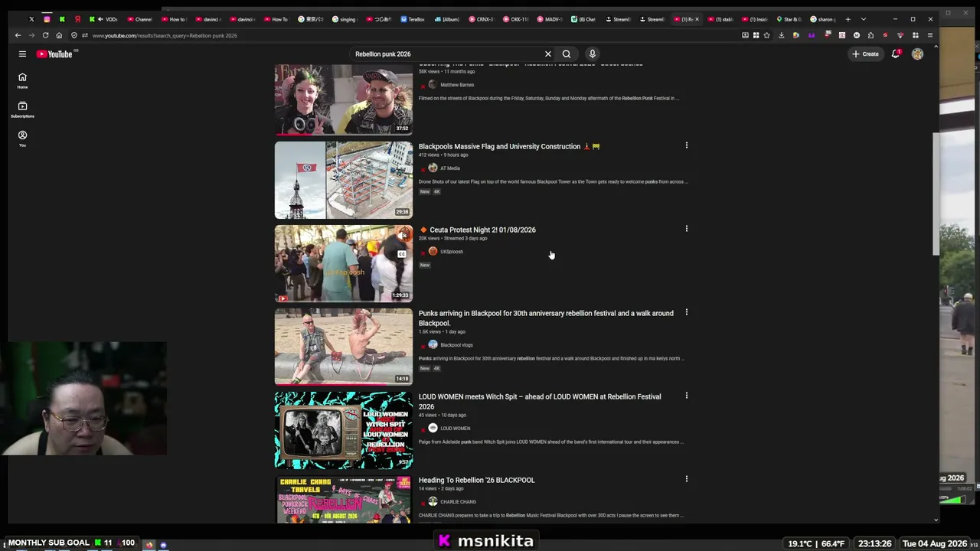Screen dimensions: 980x551
Task: Switch to the Instagram pinned tab
Action: pos(47,19)
